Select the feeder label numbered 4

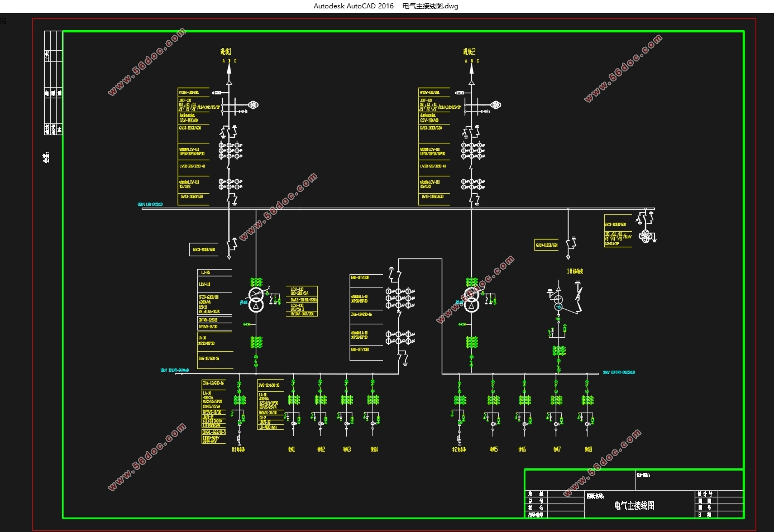tap(374, 449)
